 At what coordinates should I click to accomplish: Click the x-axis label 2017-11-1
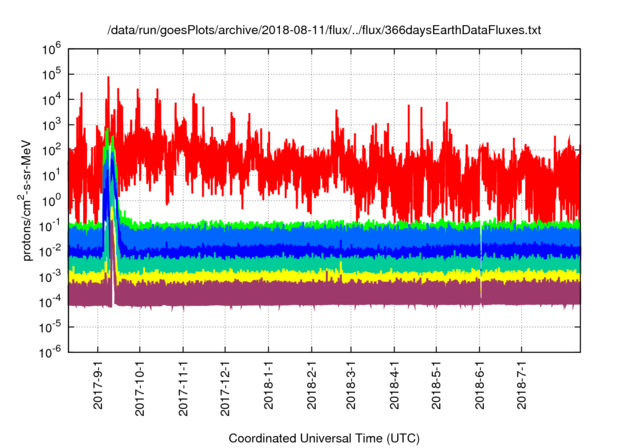[183, 388]
